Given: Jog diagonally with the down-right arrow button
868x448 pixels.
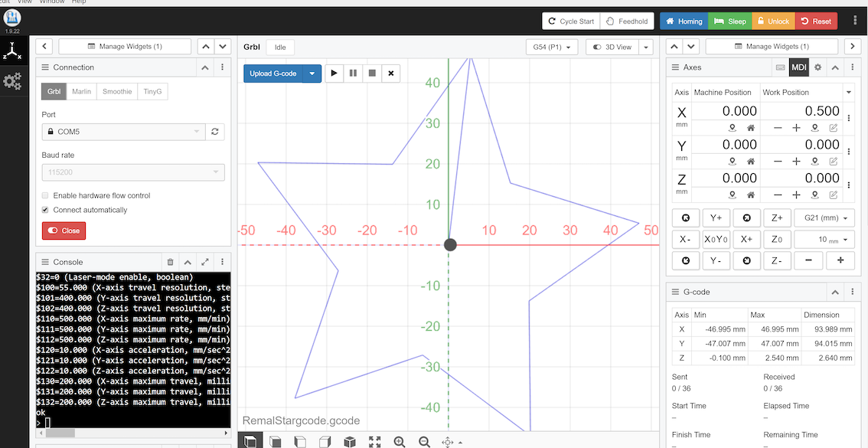Looking at the screenshot, I should point(746,260).
